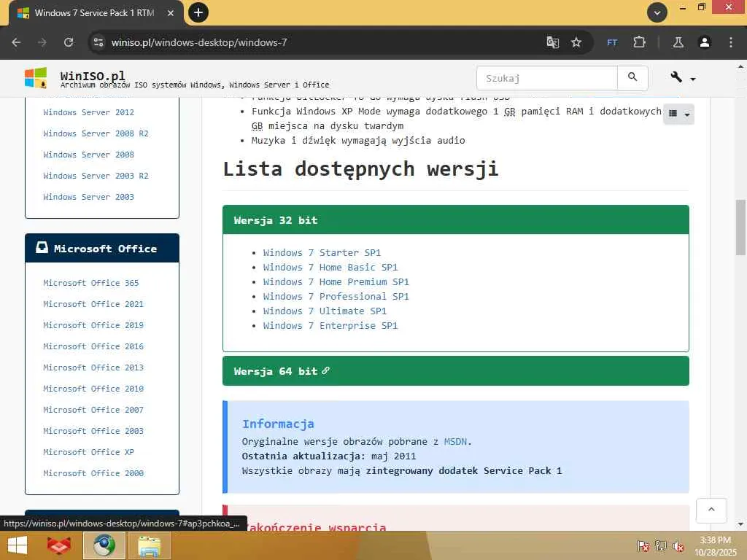The height and width of the screenshot is (560, 747).
Task: Open Windows Server 2012 link
Action: point(88,112)
